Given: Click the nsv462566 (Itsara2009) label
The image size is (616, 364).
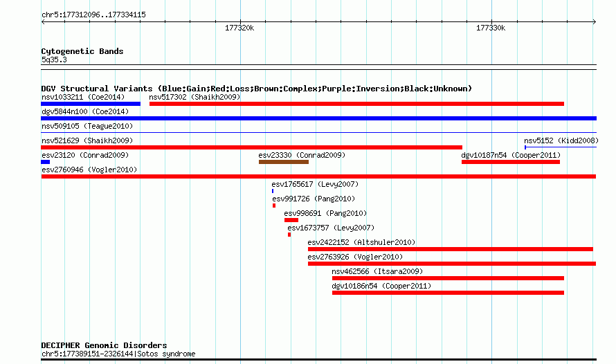Looking at the screenshot, I should coord(377,271).
